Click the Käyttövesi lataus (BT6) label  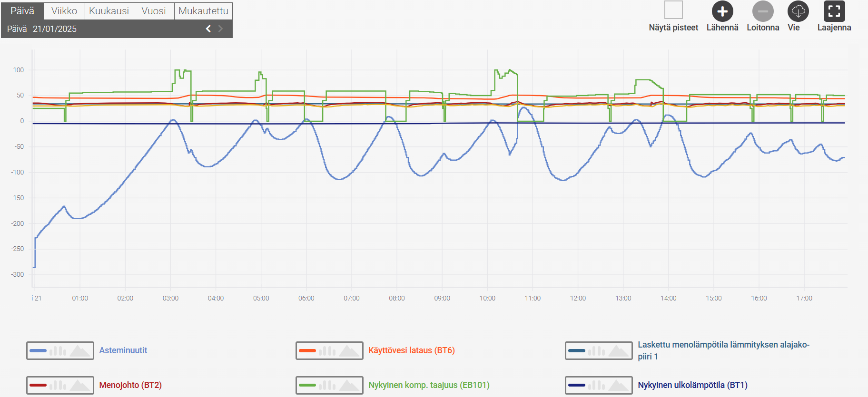pyautogui.click(x=412, y=350)
